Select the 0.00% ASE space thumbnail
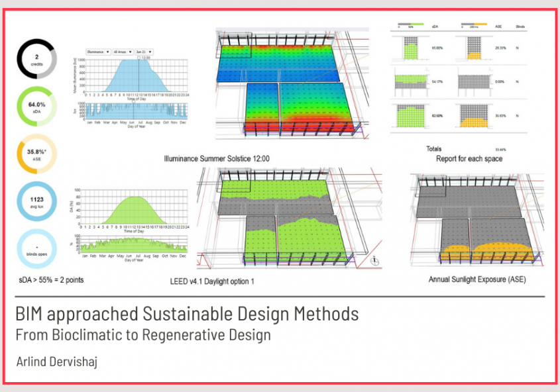Screen dimensions: 560x392 [x=473, y=81]
